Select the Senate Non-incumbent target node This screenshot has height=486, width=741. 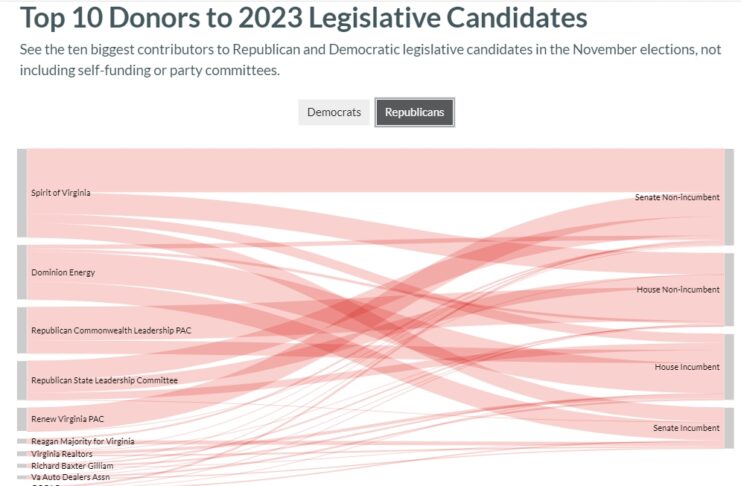677,197
